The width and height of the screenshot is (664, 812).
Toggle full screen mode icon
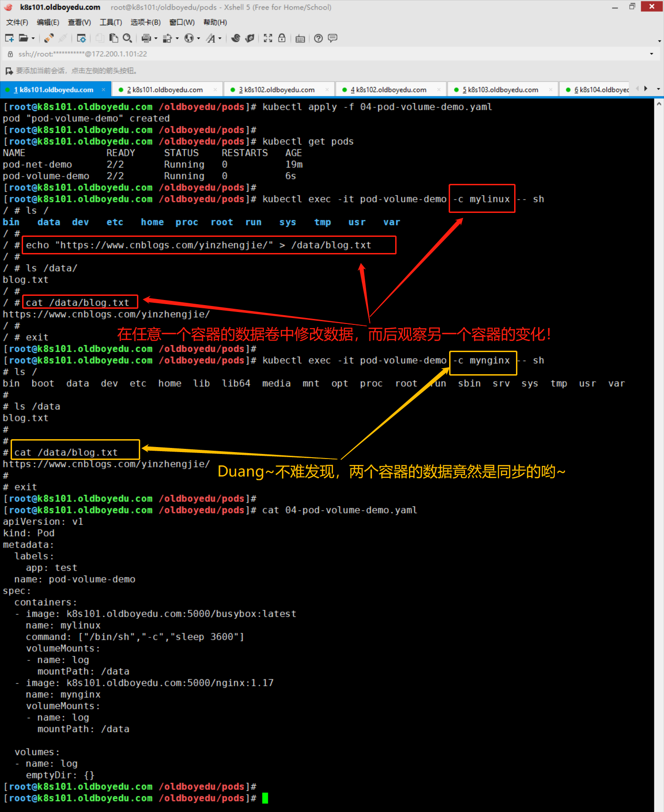268,38
